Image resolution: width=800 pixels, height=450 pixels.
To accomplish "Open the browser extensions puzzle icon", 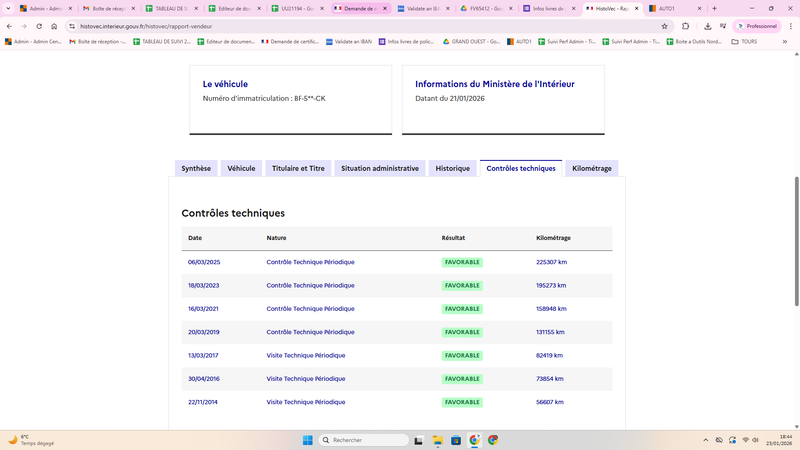I will (685, 26).
